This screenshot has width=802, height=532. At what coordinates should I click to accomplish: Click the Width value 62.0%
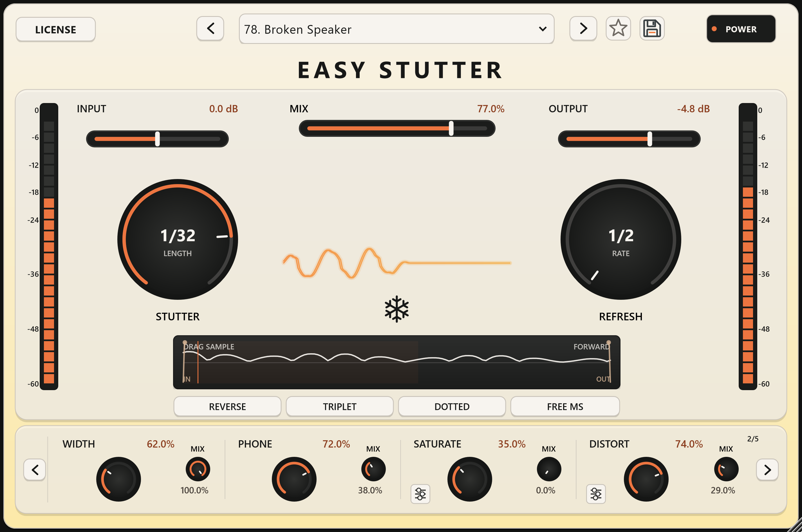[x=160, y=444]
